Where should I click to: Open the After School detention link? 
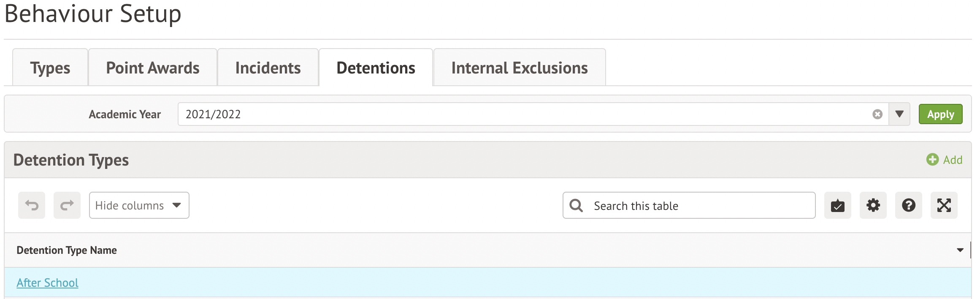click(x=48, y=283)
